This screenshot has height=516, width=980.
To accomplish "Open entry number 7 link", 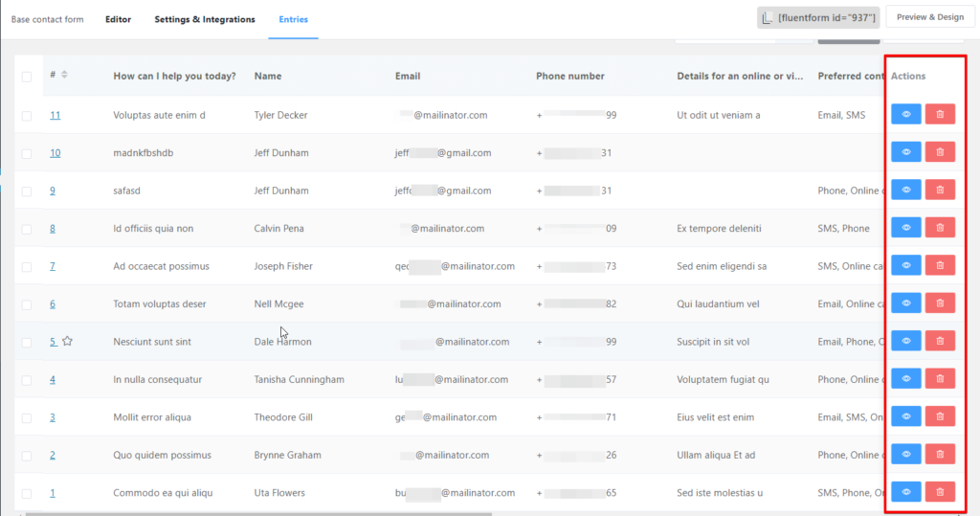I will tap(53, 266).
